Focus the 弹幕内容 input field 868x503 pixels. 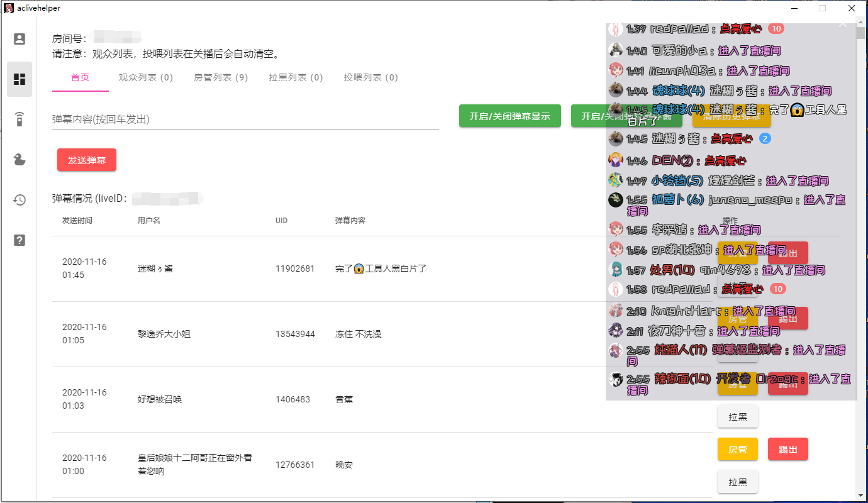[x=245, y=119]
